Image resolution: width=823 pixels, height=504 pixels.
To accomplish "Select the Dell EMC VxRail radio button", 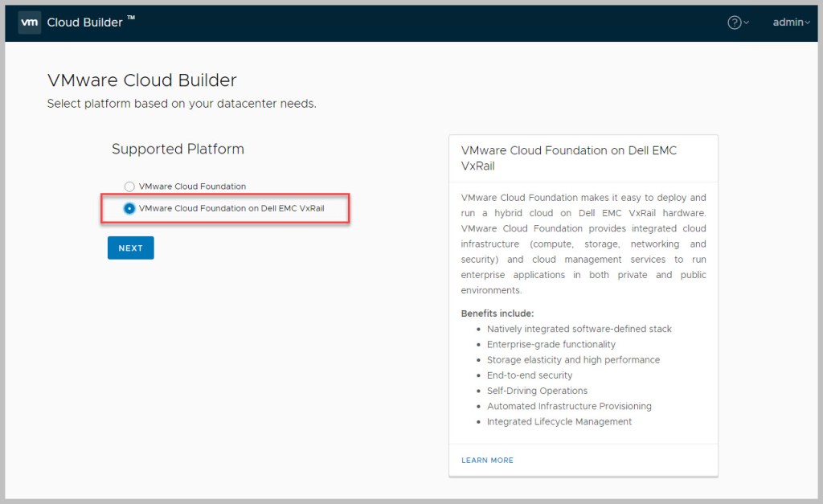I will (x=129, y=208).
